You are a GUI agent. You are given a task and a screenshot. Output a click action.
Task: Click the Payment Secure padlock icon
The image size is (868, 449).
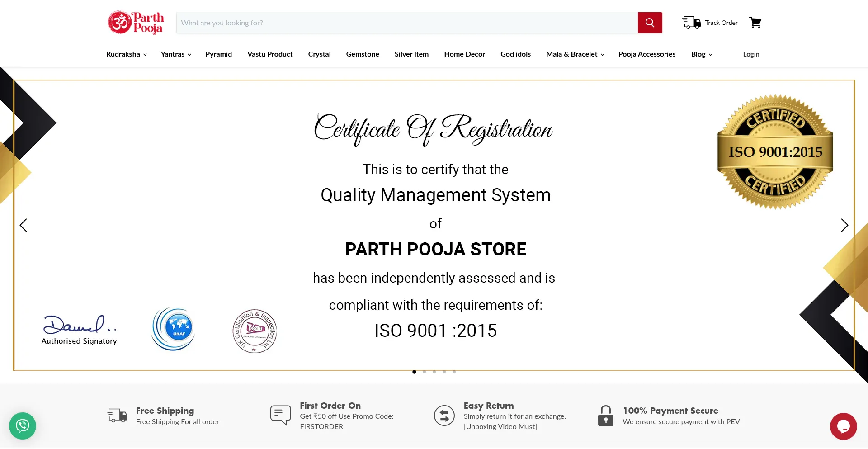pyautogui.click(x=606, y=415)
